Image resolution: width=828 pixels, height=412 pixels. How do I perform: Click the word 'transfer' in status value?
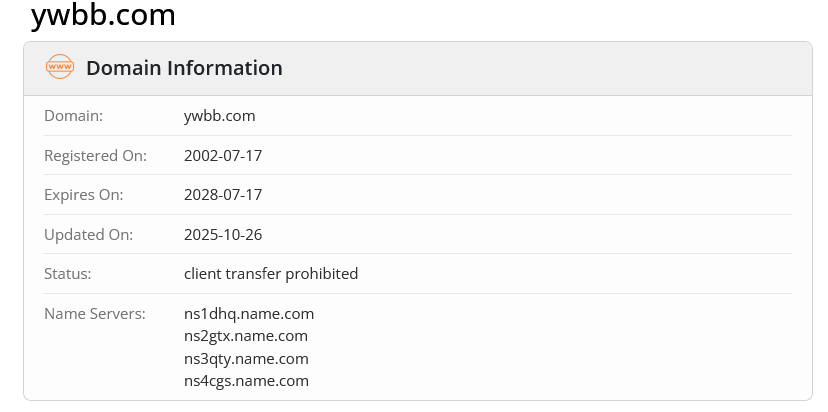pyautogui.click(x=255, y=274)
